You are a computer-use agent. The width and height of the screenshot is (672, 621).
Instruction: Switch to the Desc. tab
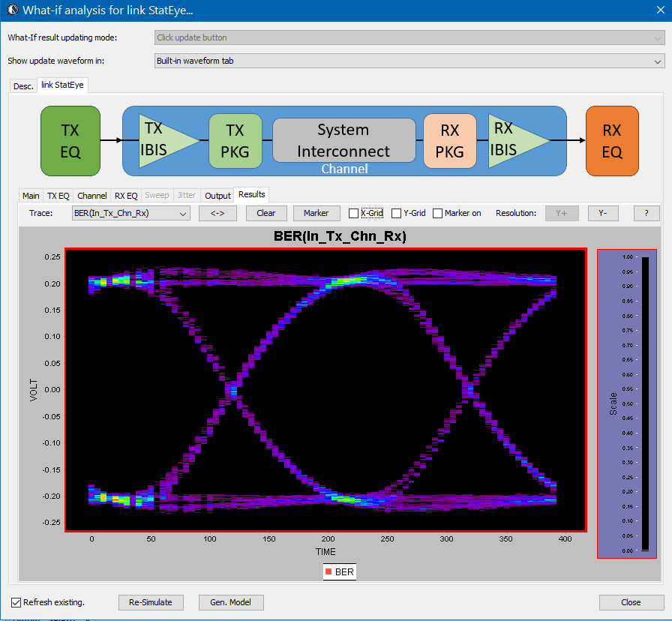click(23, 86)
